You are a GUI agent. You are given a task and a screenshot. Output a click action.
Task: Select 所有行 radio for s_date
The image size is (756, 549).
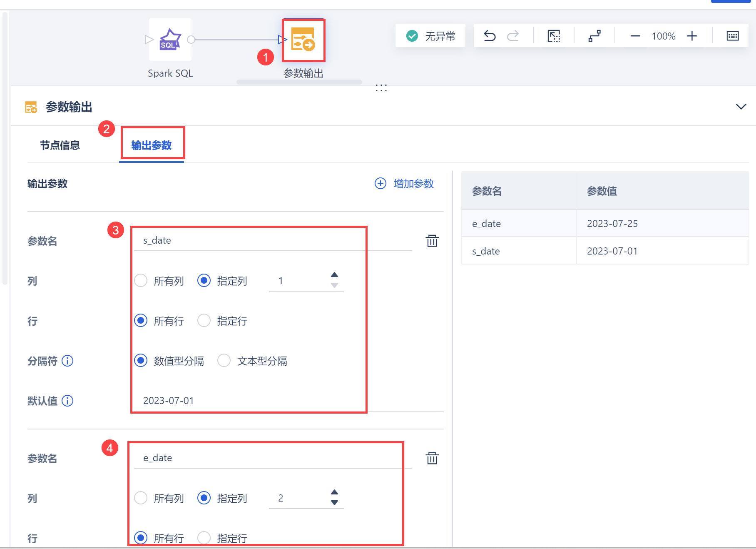tap(141, 321)
